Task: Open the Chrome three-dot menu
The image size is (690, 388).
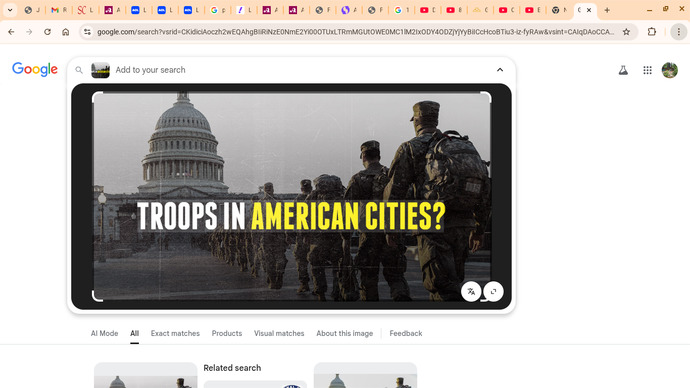Action: coord(679,32)
